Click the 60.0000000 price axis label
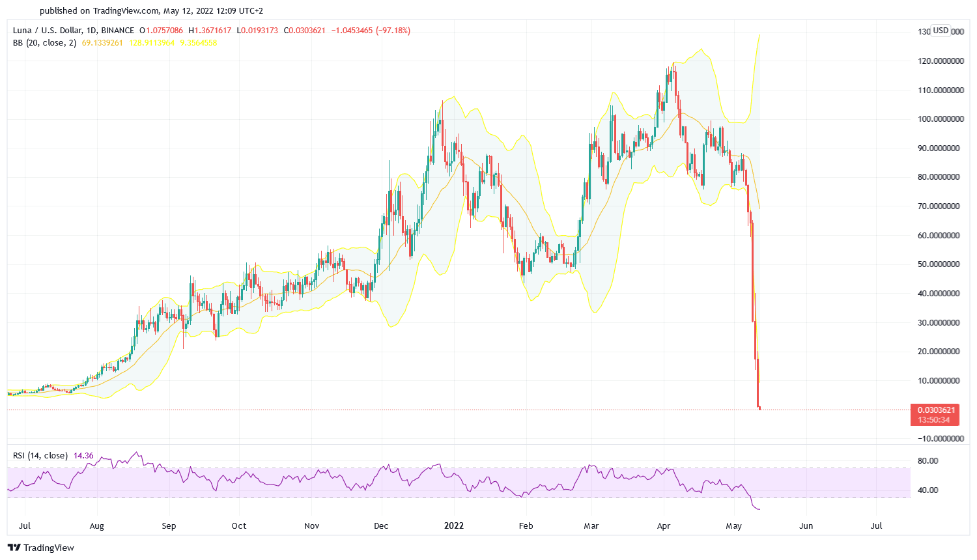977x560 pixels. coord(939,236)
